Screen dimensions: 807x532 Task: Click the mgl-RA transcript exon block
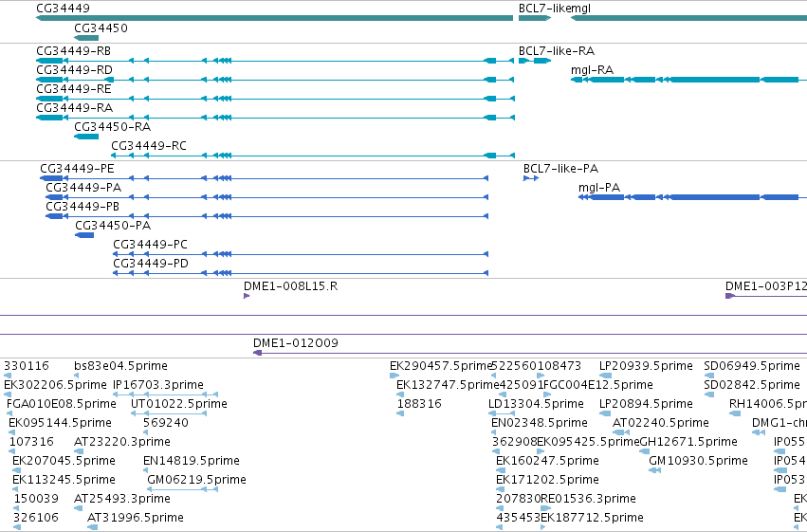[x=714, y=80]
